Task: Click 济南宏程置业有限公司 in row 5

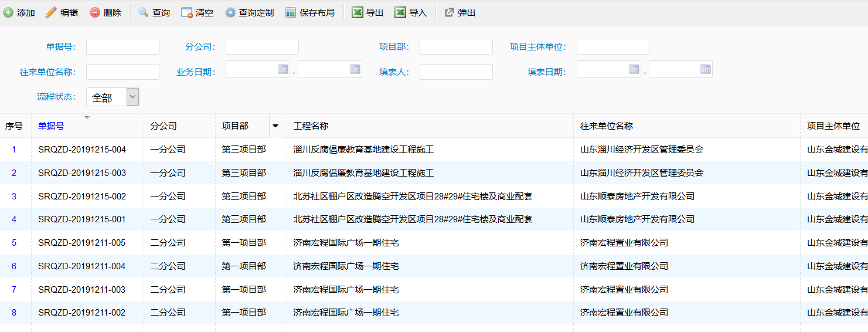Action: (x=624, y=243)
